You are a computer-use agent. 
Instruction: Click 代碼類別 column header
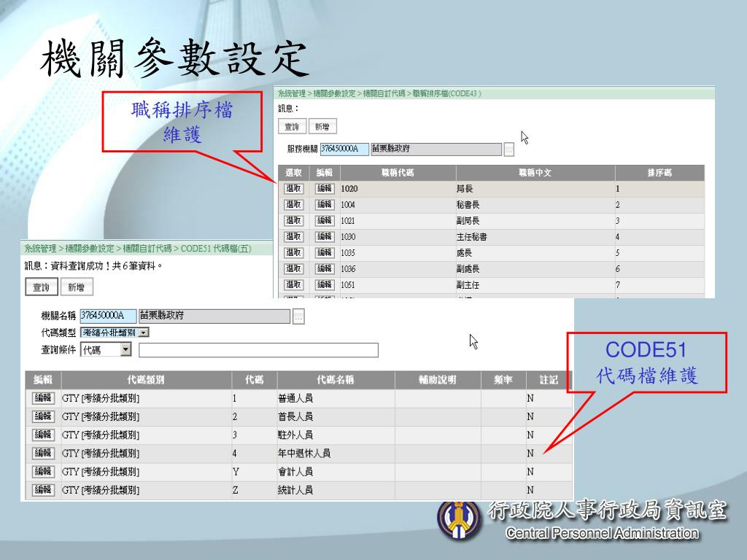[146, 380]
